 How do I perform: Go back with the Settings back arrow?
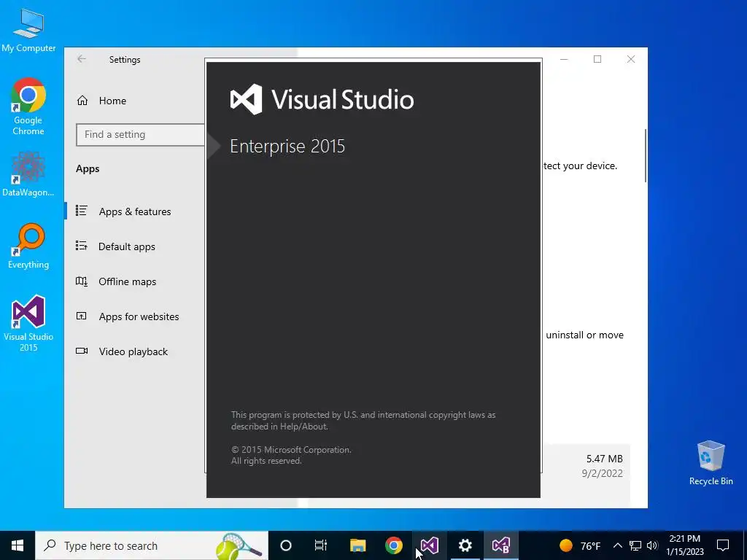pyautogui.click(x=82, y=59)
